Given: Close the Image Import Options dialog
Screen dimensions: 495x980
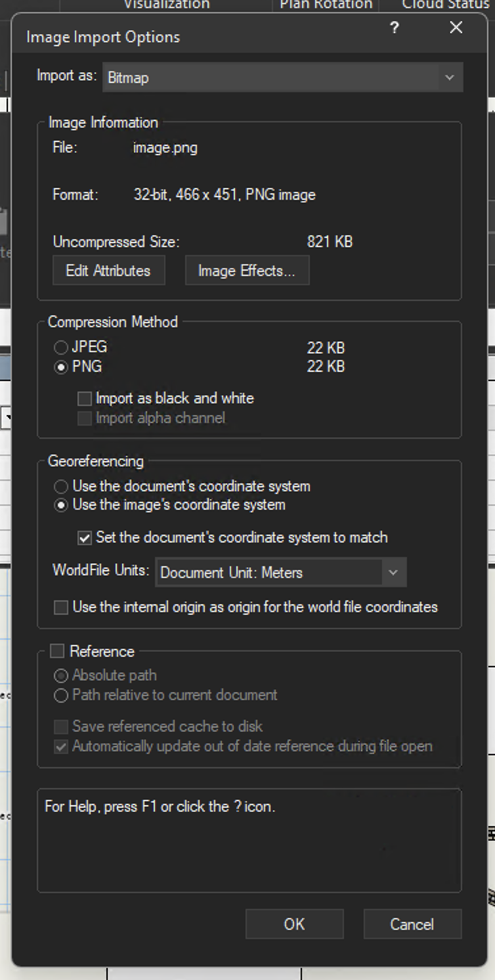Looking at the screenshot, I should (x=456, y=28).
